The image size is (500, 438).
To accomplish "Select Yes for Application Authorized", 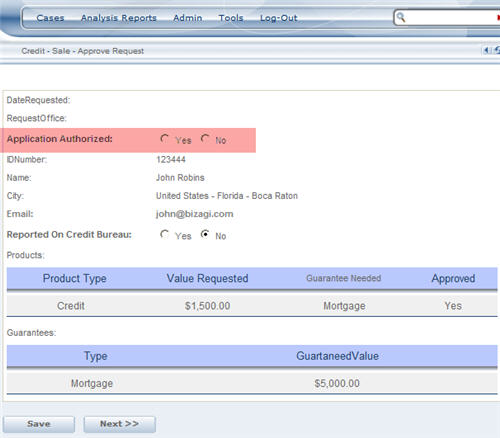I will (164, 138).
